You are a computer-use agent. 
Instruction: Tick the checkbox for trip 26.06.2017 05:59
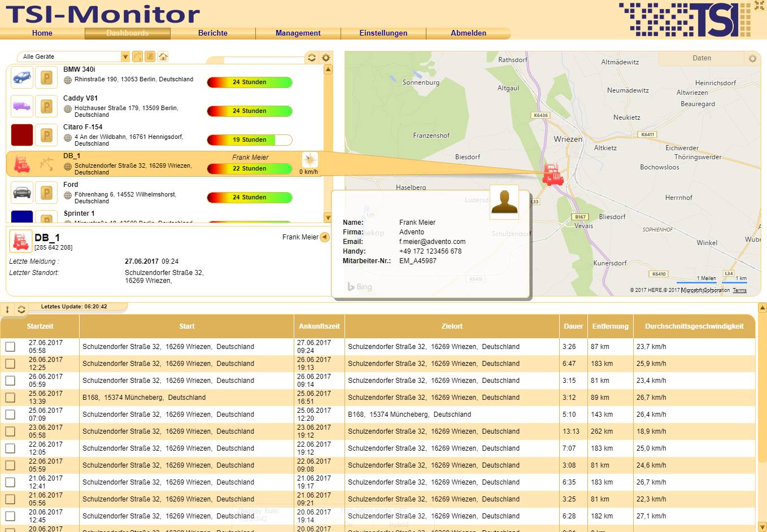click(10, 381)
